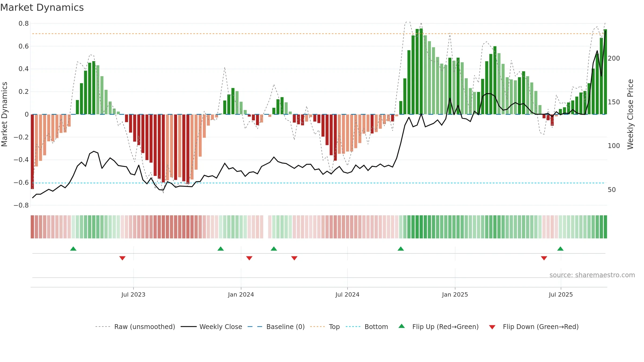This screenshot has width=644, height=362.
Task: Click the green flip-up marker before Jan 2024
Action: coord(221,249)
